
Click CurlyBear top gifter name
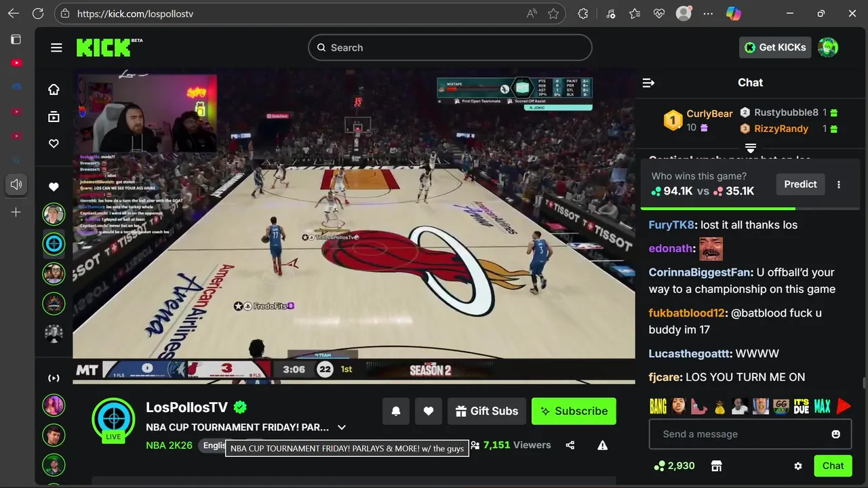coord(709,114)
